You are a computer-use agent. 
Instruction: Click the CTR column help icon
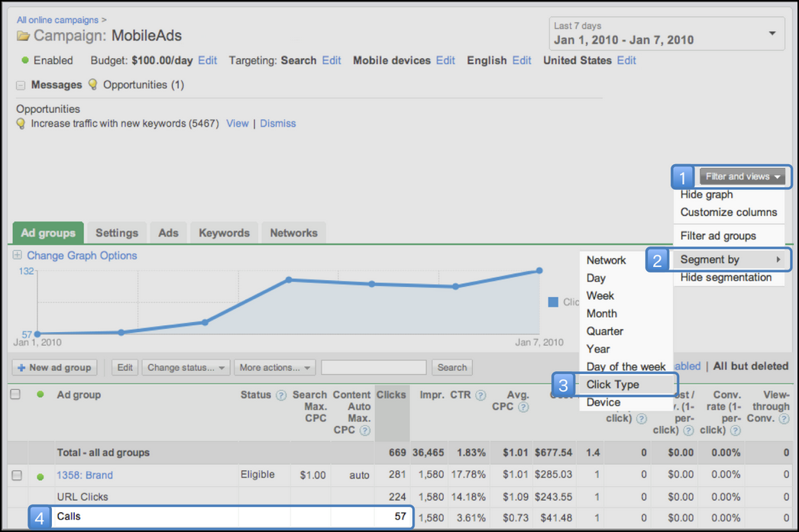480,395
